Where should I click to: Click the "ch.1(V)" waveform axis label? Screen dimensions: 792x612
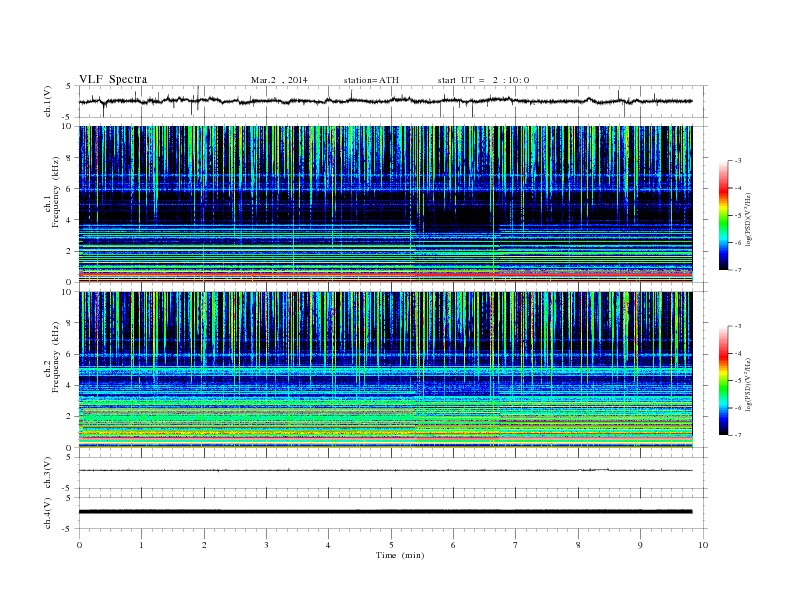point(47,101)
